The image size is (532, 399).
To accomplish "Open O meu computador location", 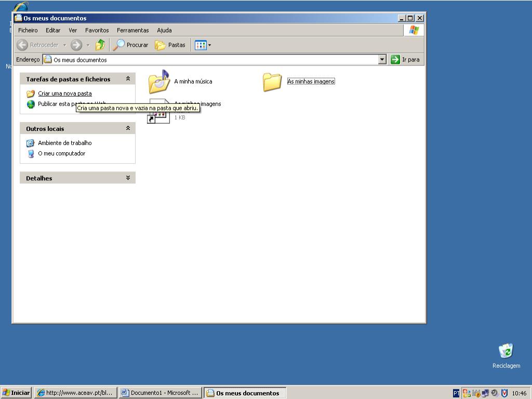I will (x=61, y=153).
